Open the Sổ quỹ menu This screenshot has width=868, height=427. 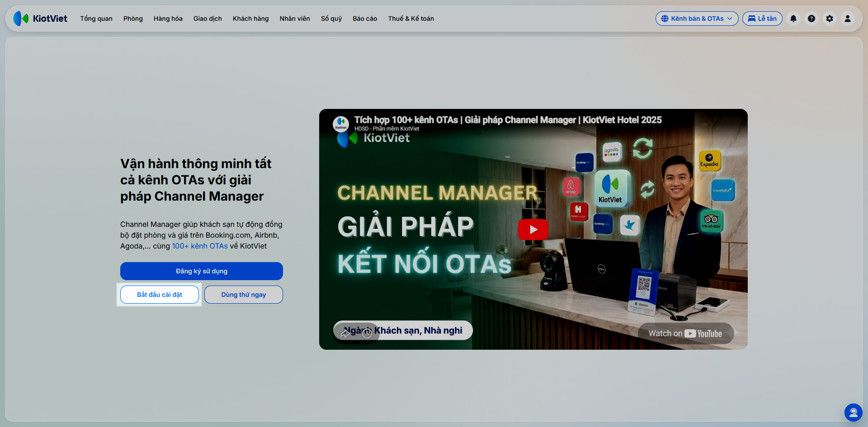tap(331, 19)
